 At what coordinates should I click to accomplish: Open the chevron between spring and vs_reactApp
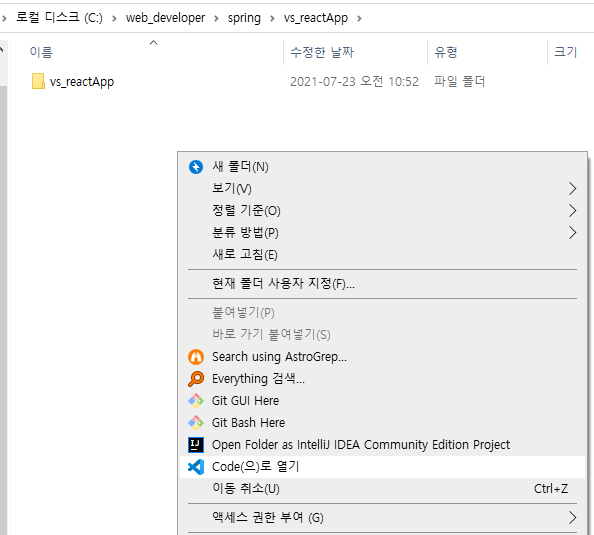(272, 18)
